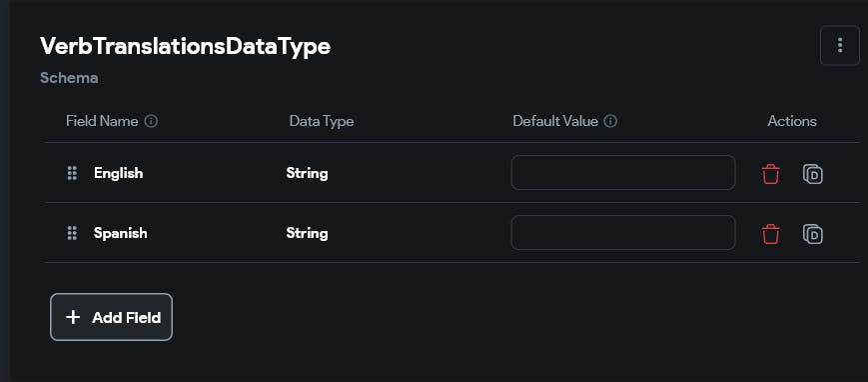
Task: Focus the Spanish default value input
Action: [623, 232]
